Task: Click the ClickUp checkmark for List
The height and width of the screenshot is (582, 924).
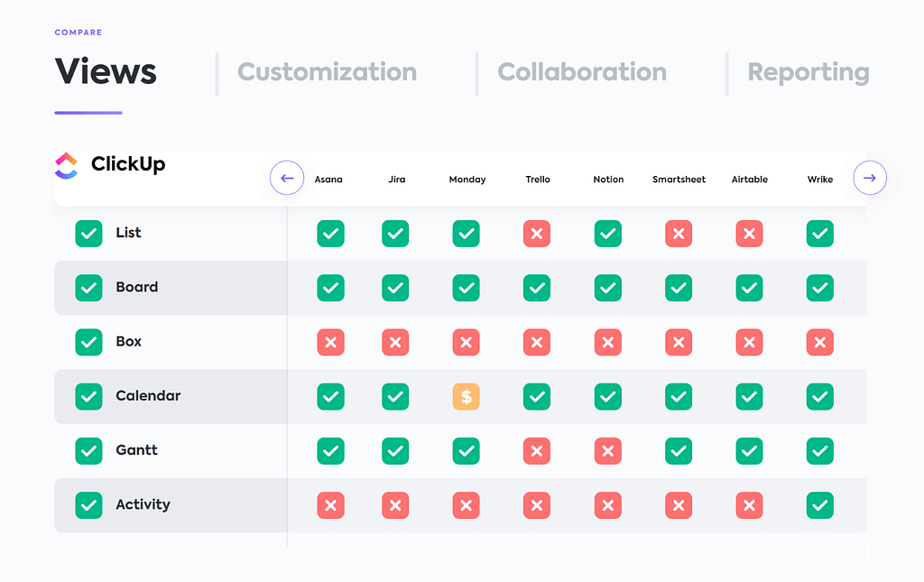Action: pos(89,234)
